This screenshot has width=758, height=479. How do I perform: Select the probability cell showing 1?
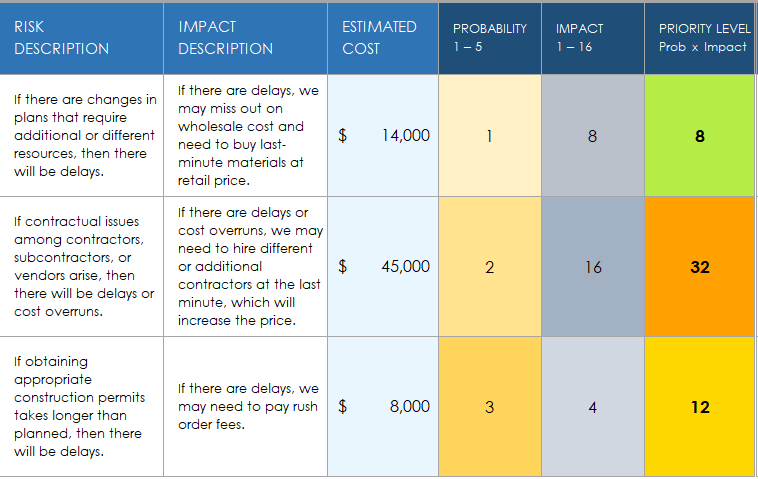pos(490,136)
